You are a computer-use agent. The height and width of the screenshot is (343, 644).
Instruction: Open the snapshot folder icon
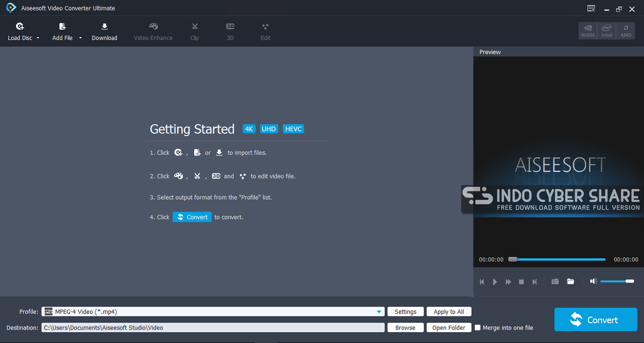[571, 282]
